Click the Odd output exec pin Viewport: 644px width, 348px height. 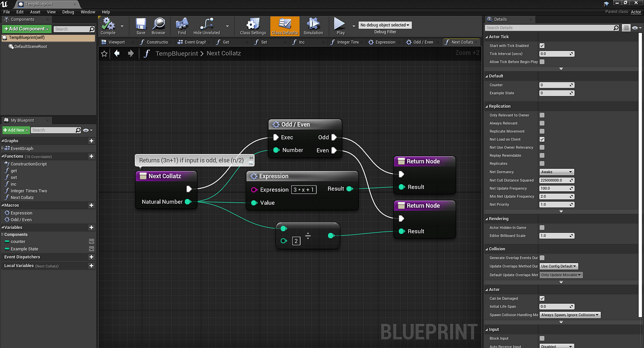point(334,137)
